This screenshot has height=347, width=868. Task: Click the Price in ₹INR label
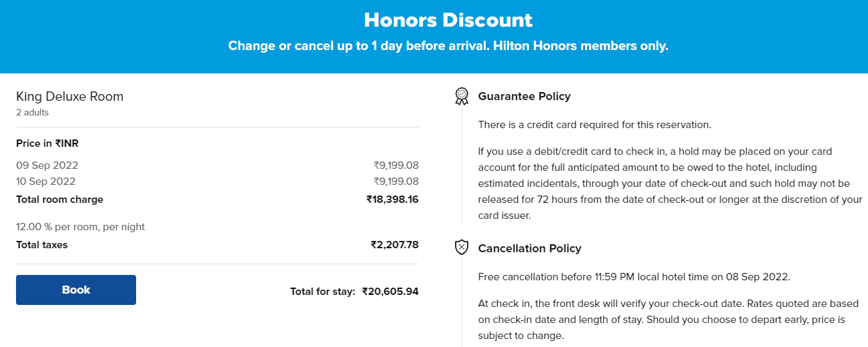click(x=47, y=143)
